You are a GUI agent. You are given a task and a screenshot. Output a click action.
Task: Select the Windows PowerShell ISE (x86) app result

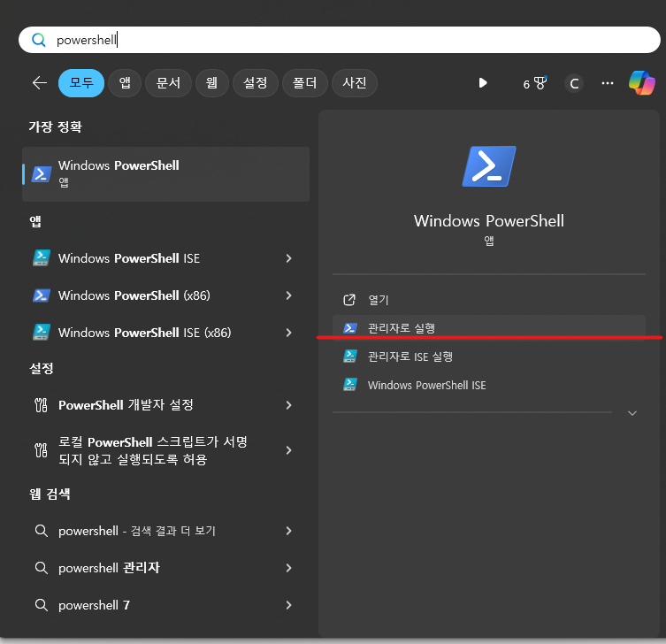[x=165, y=333]
